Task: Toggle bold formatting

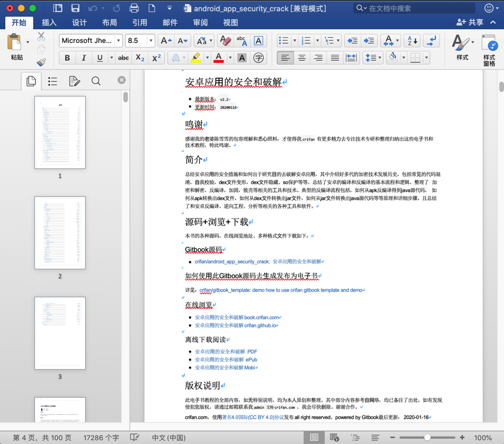Action: tap(67, 58)
